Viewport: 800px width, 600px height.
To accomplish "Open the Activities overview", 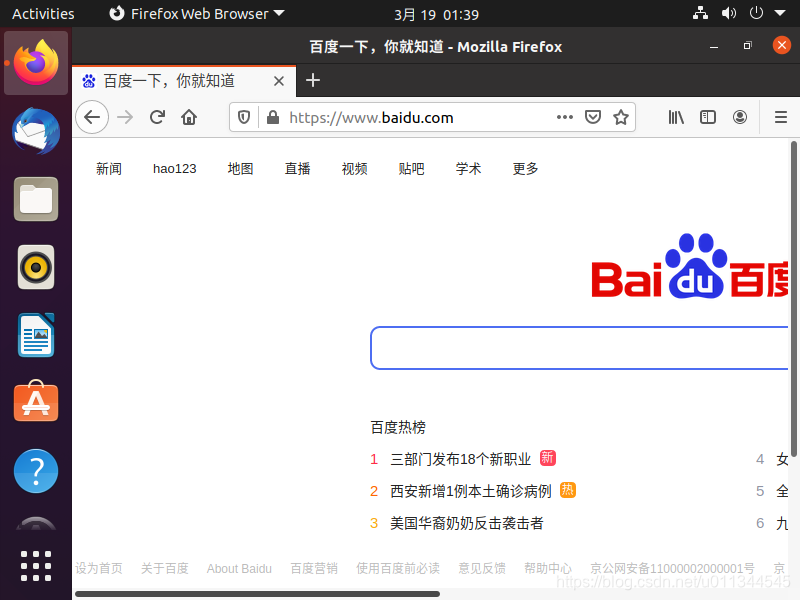I will (43, 14).
